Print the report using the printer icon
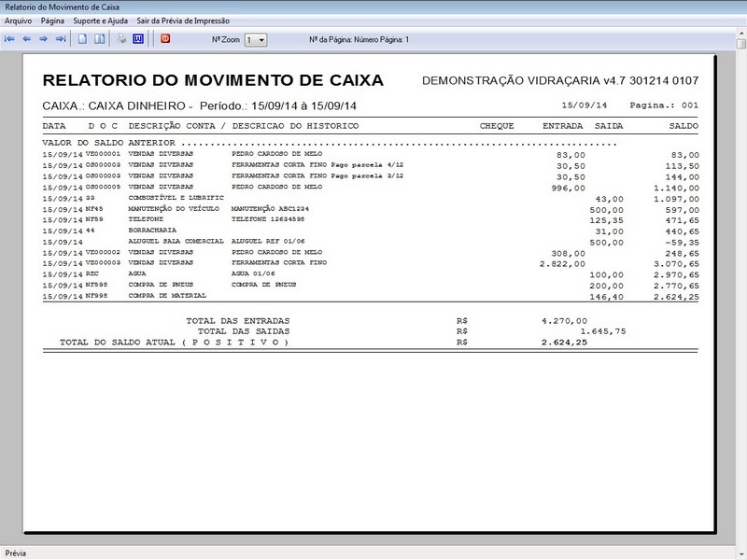The height and width of the screenshot is (560, 747). click(121, 39)
